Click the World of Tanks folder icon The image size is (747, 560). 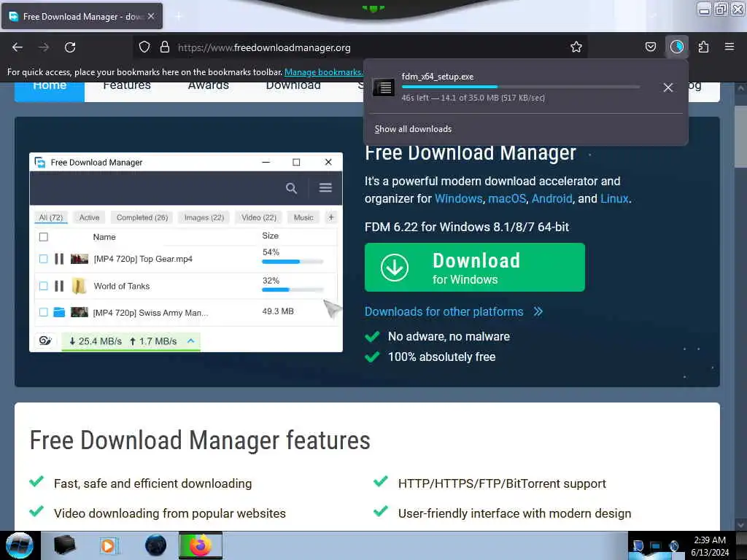tap(79, 286)
